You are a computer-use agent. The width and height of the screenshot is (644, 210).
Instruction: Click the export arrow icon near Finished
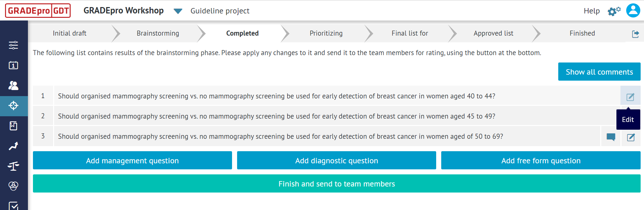(x=636, y=34)
